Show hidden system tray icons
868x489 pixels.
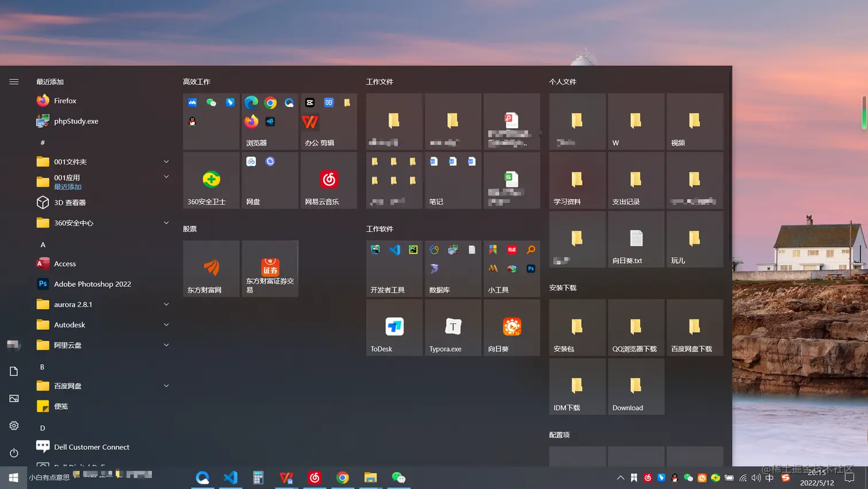coord(621,478)
